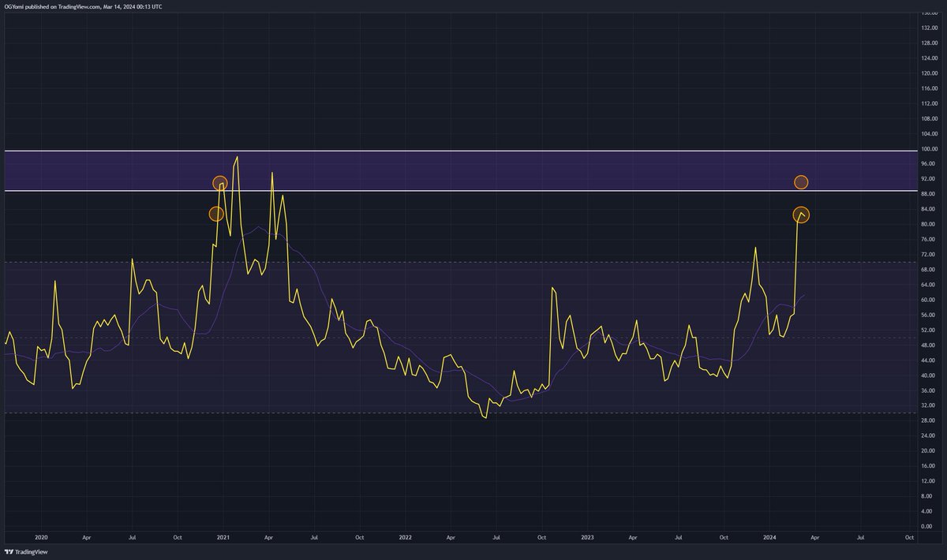This screenshot has height=560, width=947.
Task: Click the 116.00 price axis label
Action: [x=928, y=88]
